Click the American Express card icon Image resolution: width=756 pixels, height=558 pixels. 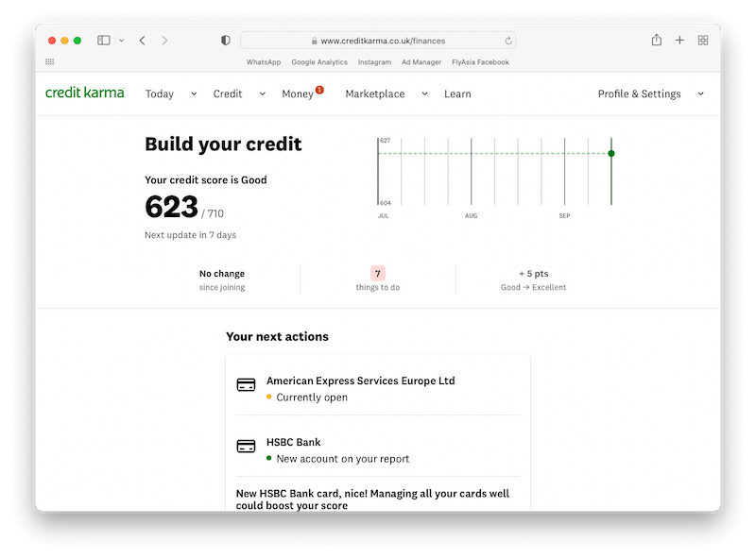[x=246, y=385]
